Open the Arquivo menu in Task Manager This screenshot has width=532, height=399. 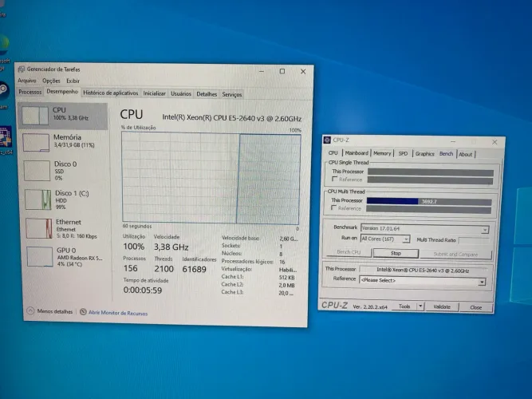pos(27,81)
